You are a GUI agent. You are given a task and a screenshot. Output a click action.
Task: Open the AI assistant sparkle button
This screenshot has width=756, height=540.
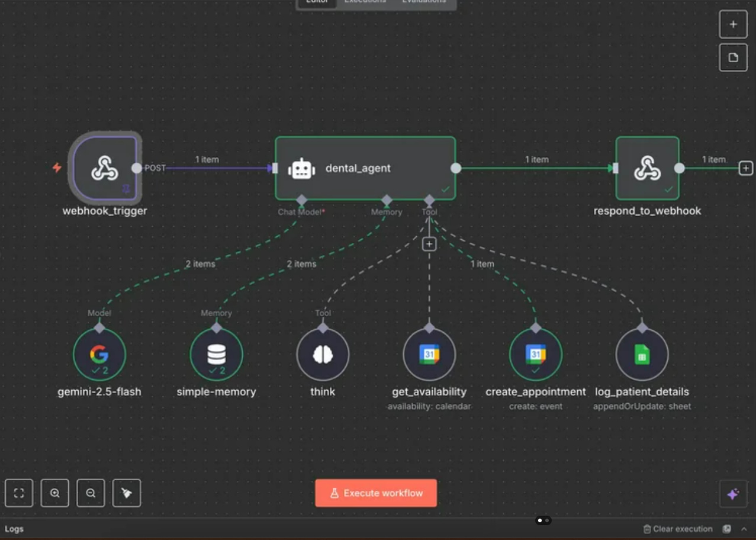click(733, 494)
